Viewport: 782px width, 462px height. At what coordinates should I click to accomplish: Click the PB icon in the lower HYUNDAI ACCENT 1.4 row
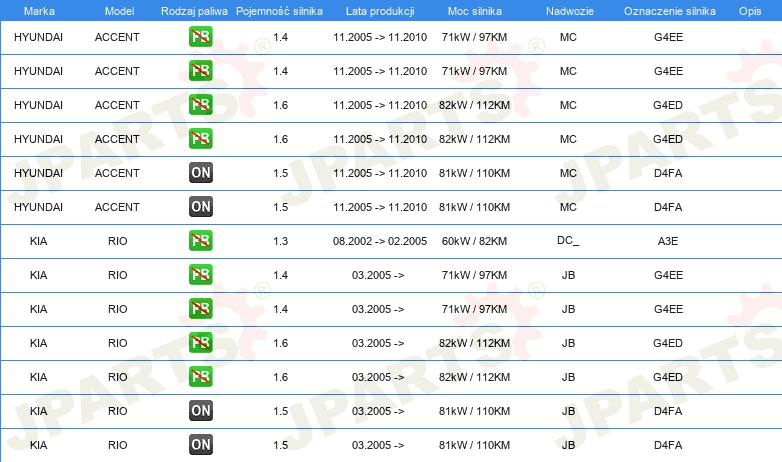tap(200, 70)
